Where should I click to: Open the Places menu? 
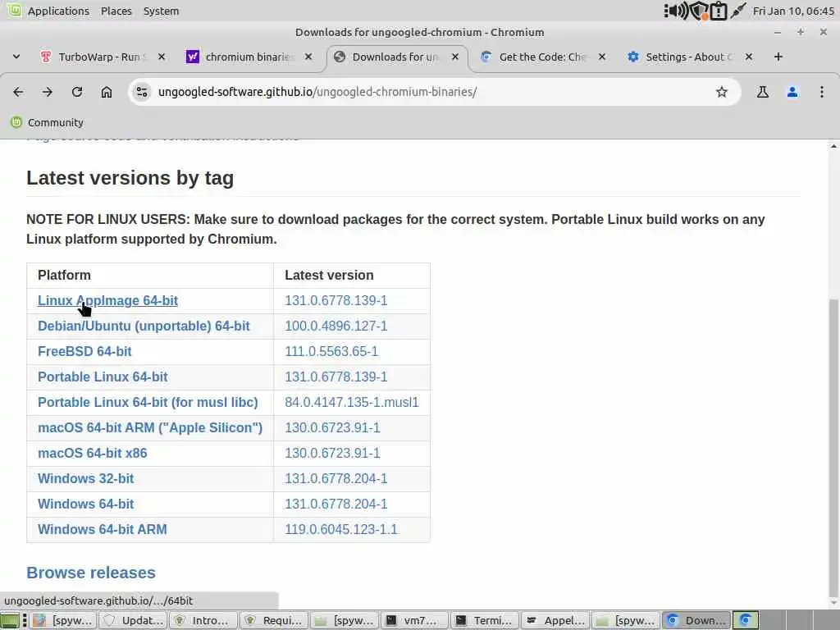[116, 11]
